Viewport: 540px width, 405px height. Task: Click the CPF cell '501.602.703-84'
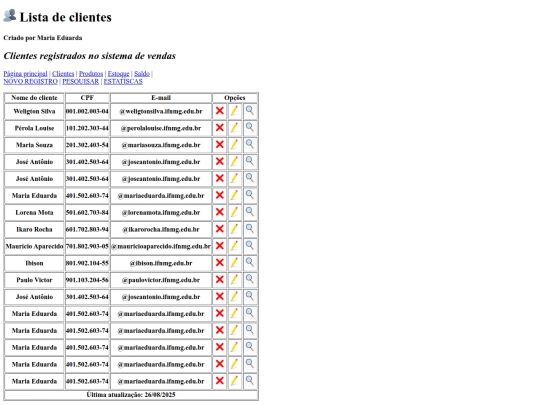pyautogui.click(x=87, y=212)
